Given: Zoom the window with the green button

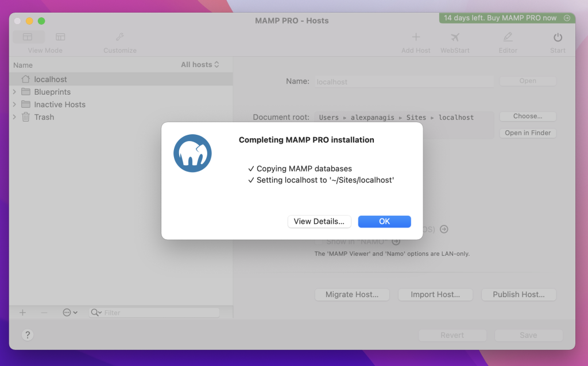Looking at the screenshot, I should 41,21.
